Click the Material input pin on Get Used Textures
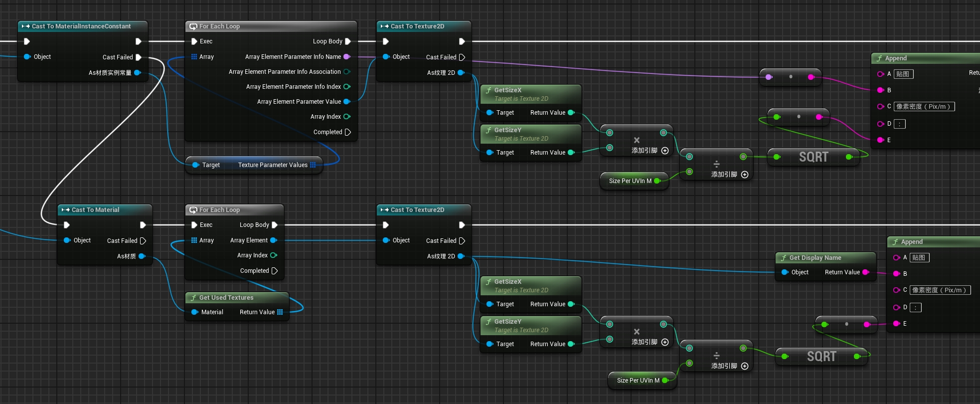The image size is (980, 404). pyautogui.click(x=195, y=312)
